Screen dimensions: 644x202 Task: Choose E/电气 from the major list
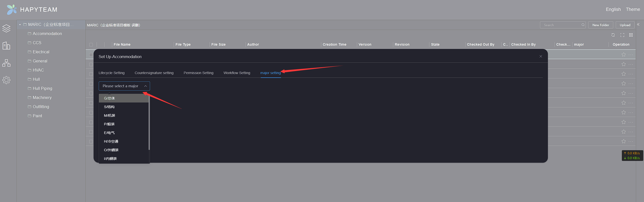[124, 133]
